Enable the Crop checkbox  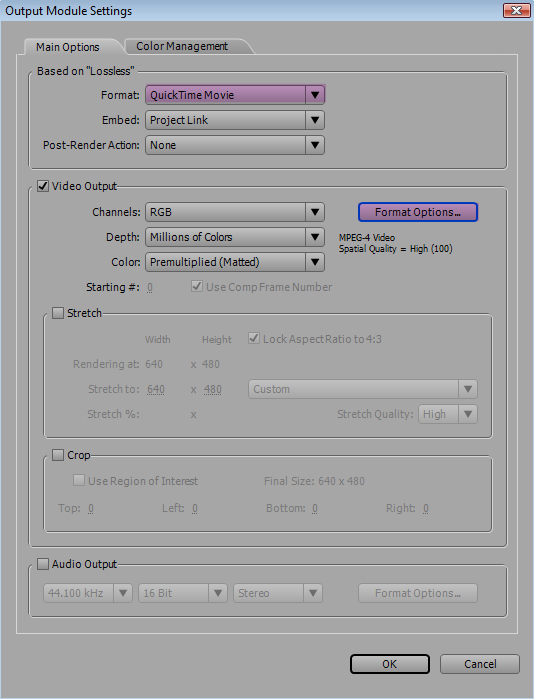point(58,455)
